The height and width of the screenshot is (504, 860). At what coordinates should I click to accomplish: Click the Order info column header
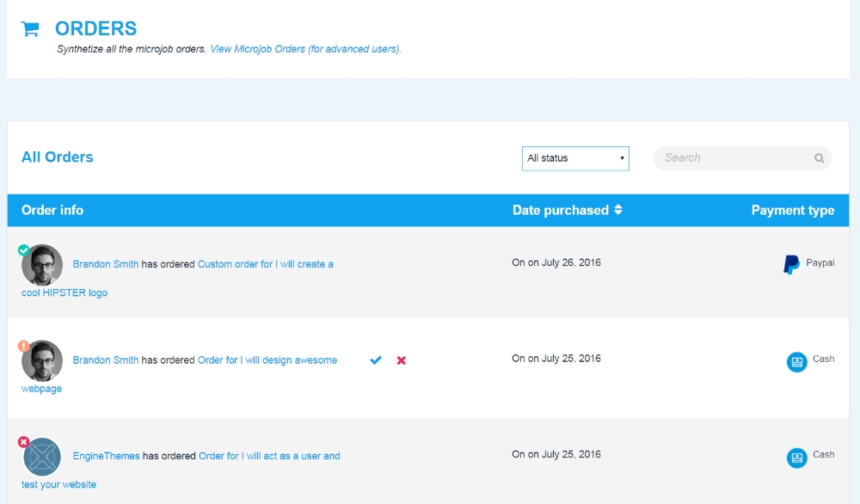(52, 211)
